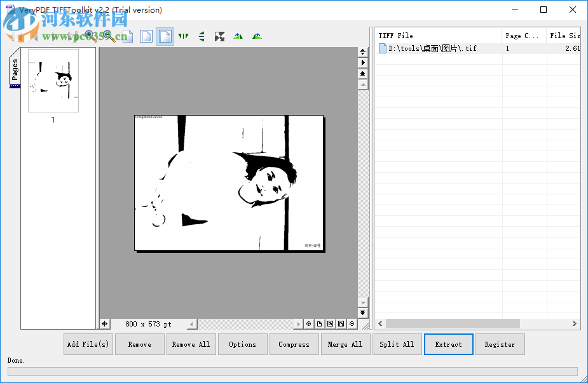This screenshot has height=383, width=588.
Task: Select the Zoom In magnifier tool
Action: pos(90,36)
